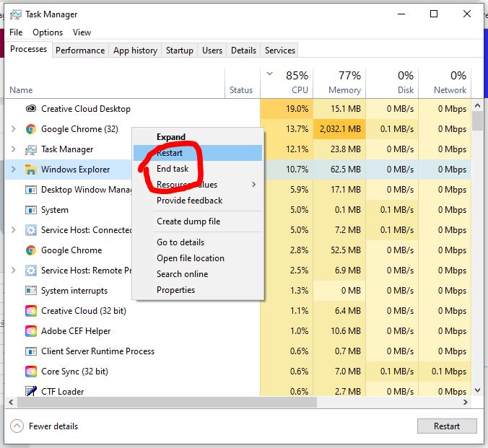Select Open file location option
The width and height of the screenshot is (488, 448).
coord(198,258)
